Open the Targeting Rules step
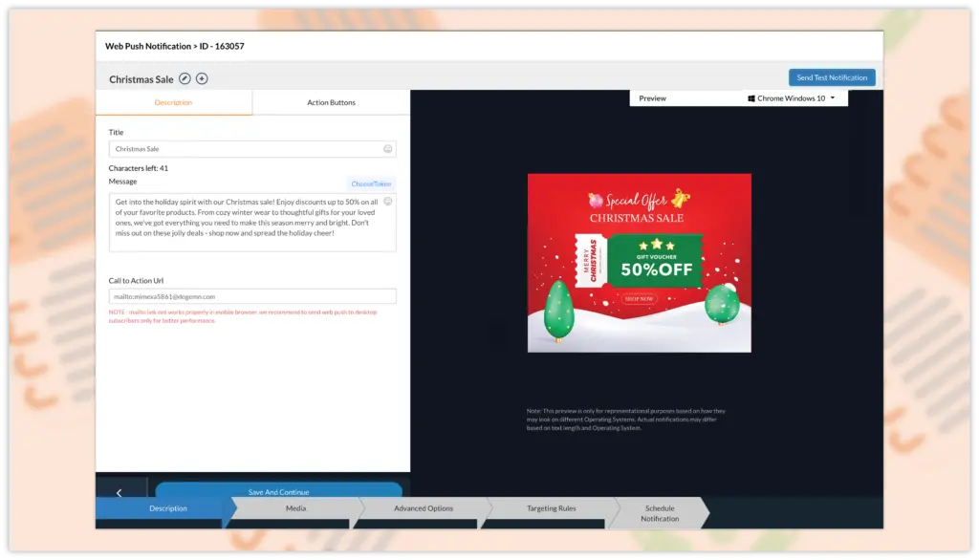 pyautogui.click(x=552, y=508)
